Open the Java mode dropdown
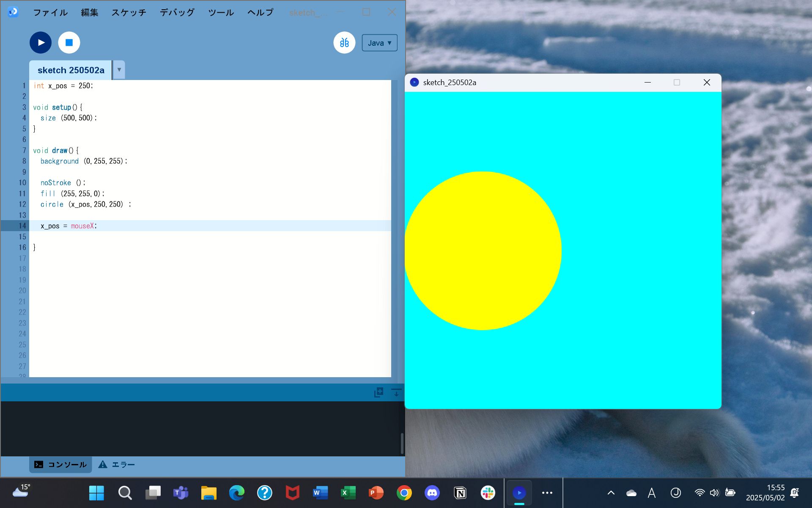 click(379, 43)
